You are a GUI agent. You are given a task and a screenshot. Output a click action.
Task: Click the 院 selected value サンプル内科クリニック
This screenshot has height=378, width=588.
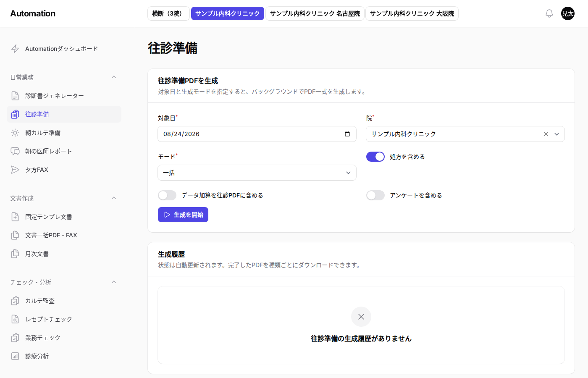pyautogui.click(x=404, y=134)
